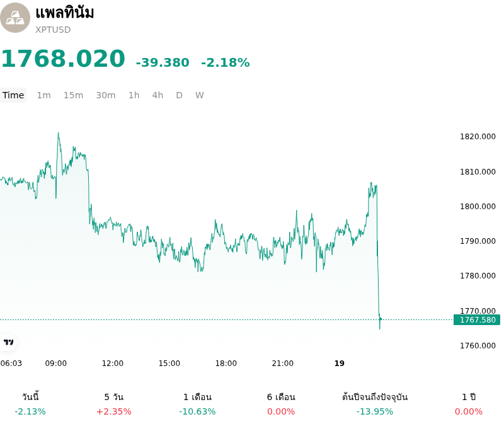This screenshot has width=504, height=424.
Task: Select the 6-month 0.00% range
Action: (281, 404)
